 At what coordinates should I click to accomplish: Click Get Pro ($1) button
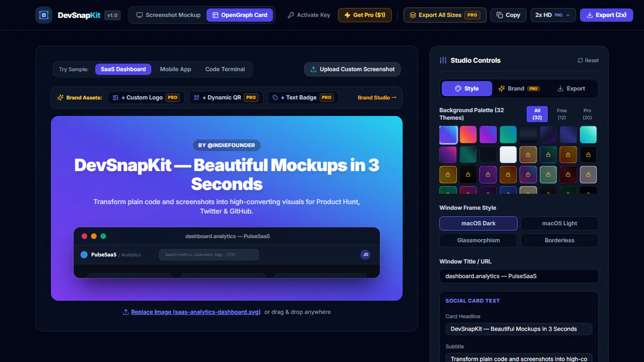click(365, 15)
